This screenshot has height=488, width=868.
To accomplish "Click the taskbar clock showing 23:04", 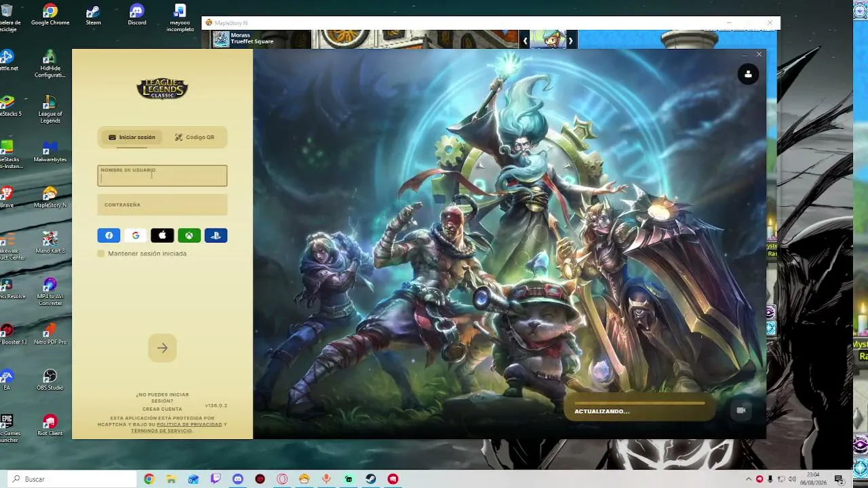I will click(x=813, y=479).
